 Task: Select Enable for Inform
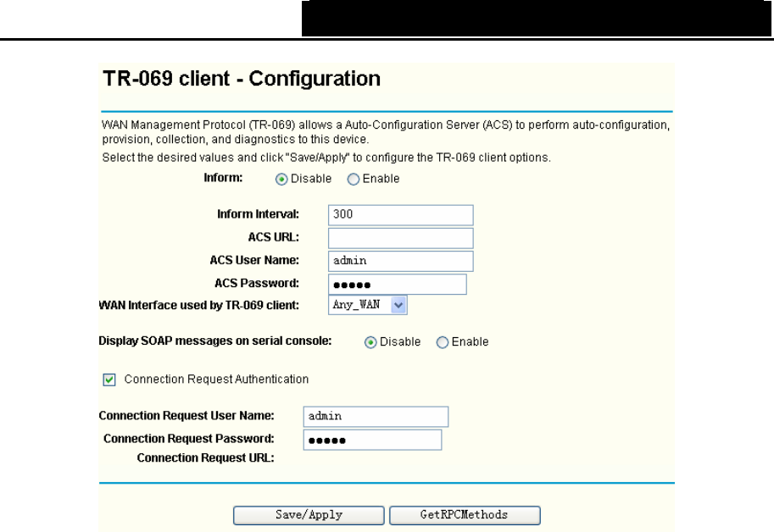pyautogui.click(x=353, y=179)
